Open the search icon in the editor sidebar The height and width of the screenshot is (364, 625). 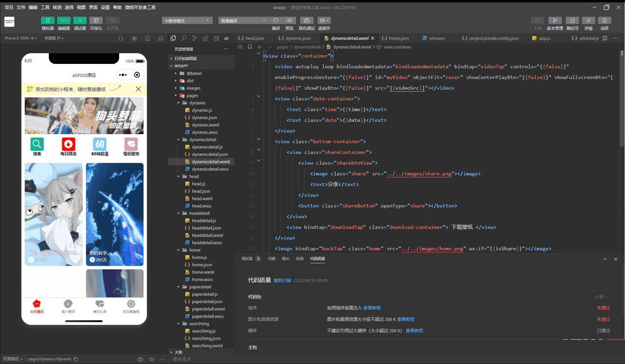[184, 38]
